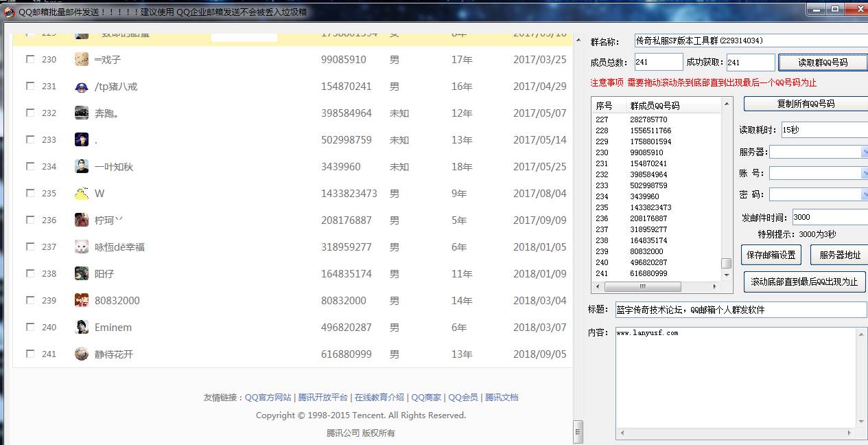This screenshot has height=445, width=868.
Task: Tick the checkbox for member 231
Action: point(30,87)
